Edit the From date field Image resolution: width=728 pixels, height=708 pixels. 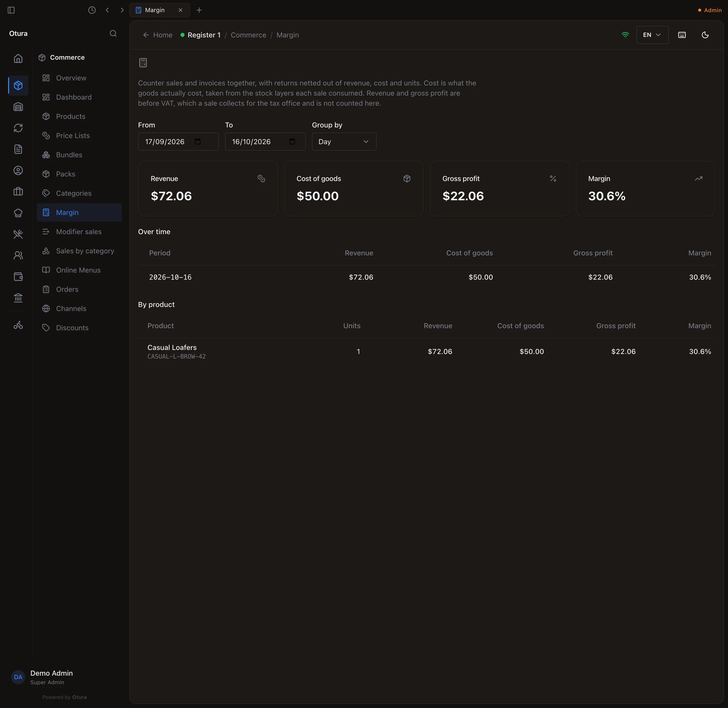point(178,142)
